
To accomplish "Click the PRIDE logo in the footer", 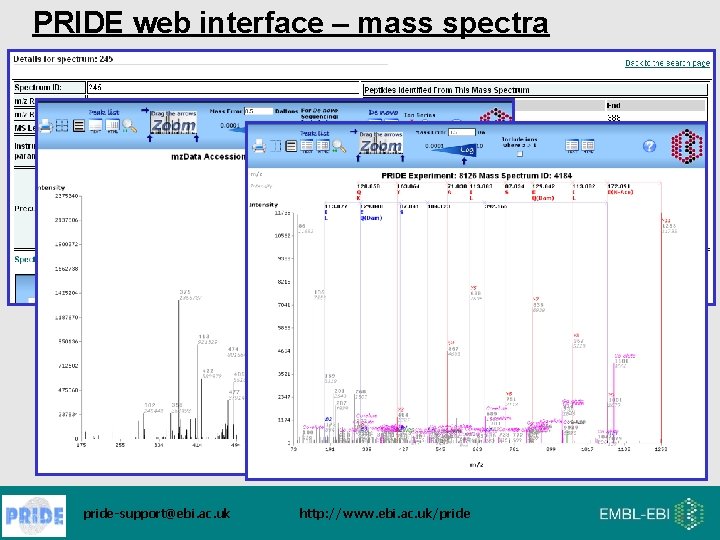I will click(x=34, y=516).
